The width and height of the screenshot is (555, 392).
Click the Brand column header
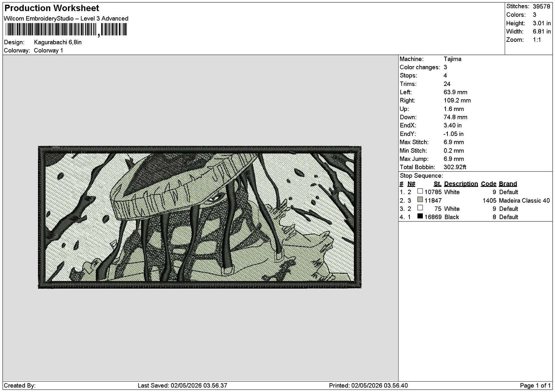coord(508,184)
